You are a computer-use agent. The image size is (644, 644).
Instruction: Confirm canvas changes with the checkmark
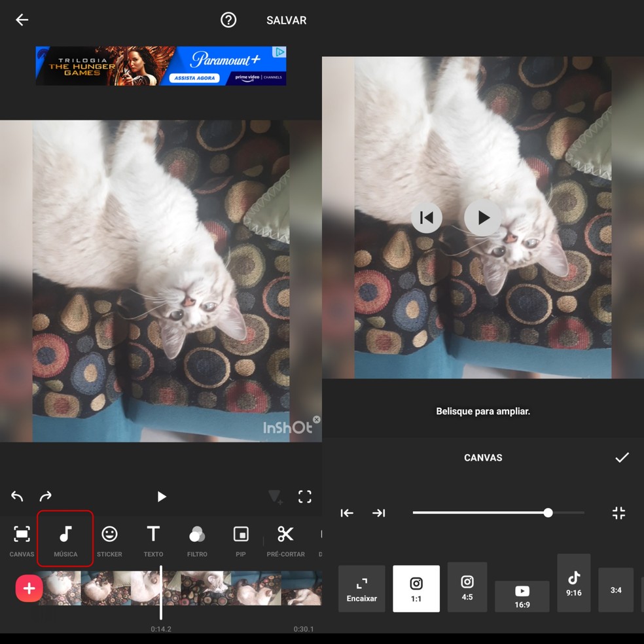coord(621,457)
